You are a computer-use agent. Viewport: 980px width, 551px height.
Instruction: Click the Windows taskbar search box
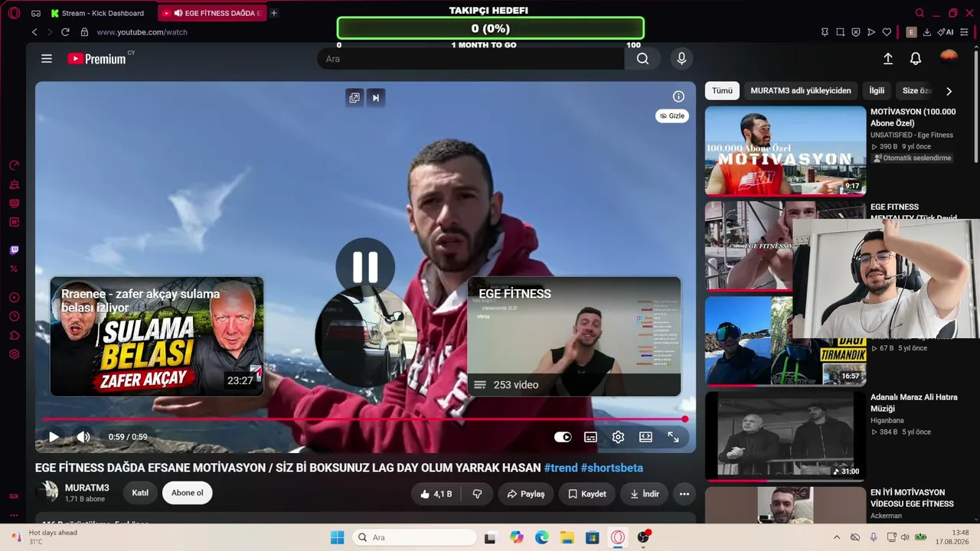[413, 537]
